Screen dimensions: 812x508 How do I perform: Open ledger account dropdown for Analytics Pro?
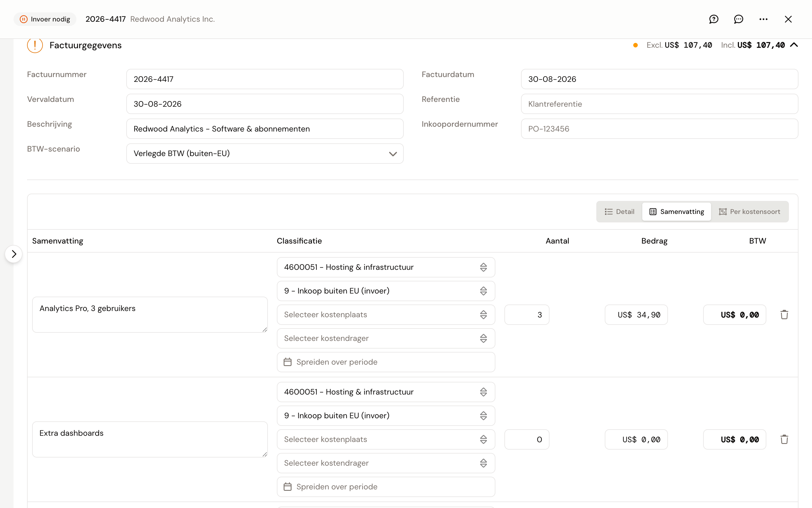click(x=386, y=268)
